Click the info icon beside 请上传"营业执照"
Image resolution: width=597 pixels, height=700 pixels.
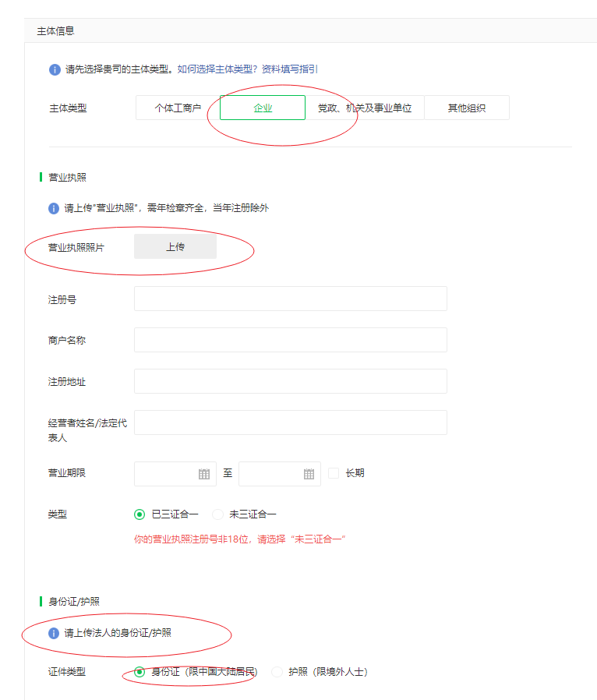tap(55, 208)
